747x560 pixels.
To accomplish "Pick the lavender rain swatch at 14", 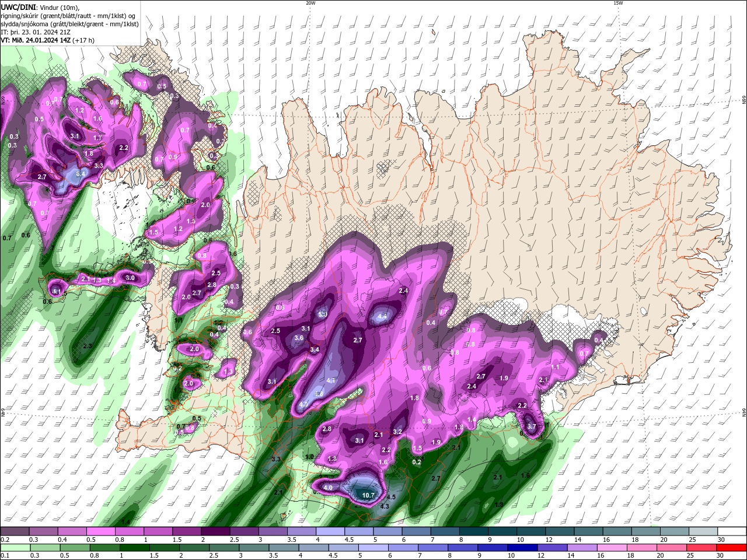I will (582, 548).
